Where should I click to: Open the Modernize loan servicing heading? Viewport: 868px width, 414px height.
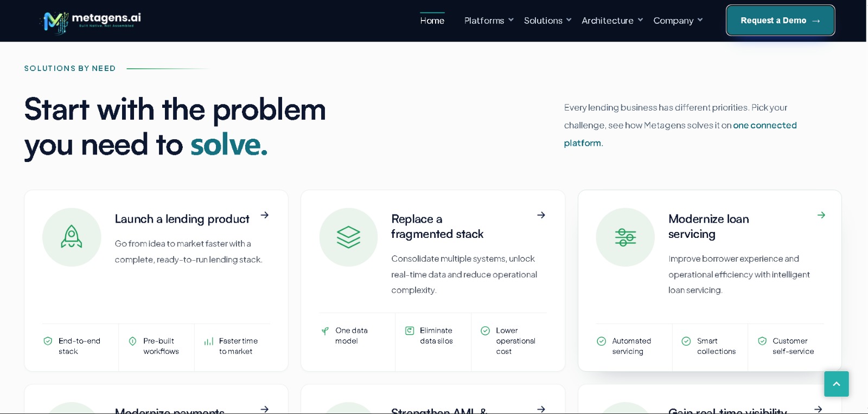point(709,227)
